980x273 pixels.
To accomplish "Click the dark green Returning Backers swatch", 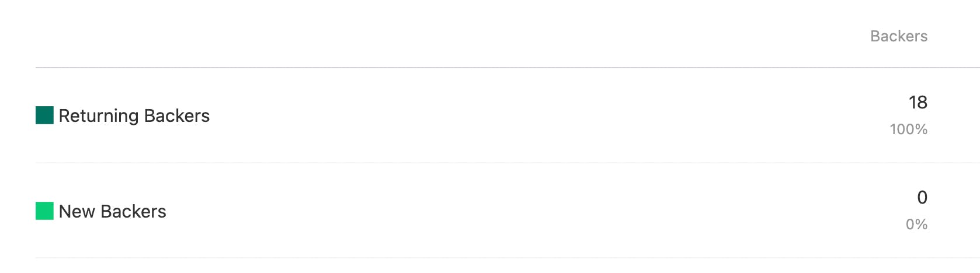I will point(44,116).
